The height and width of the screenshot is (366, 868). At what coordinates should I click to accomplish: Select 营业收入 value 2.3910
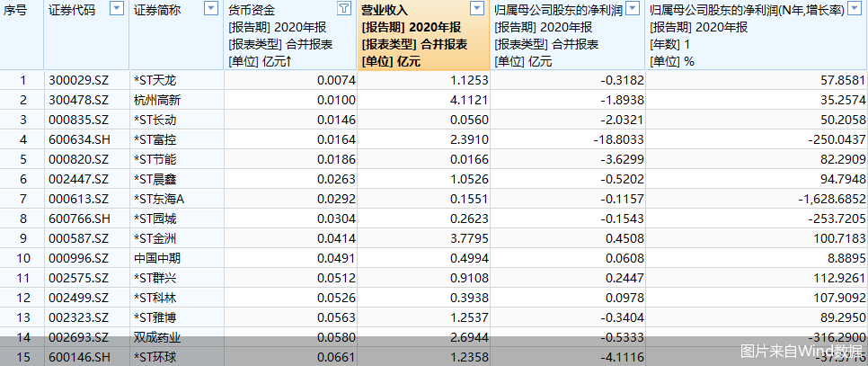point(469,140)
